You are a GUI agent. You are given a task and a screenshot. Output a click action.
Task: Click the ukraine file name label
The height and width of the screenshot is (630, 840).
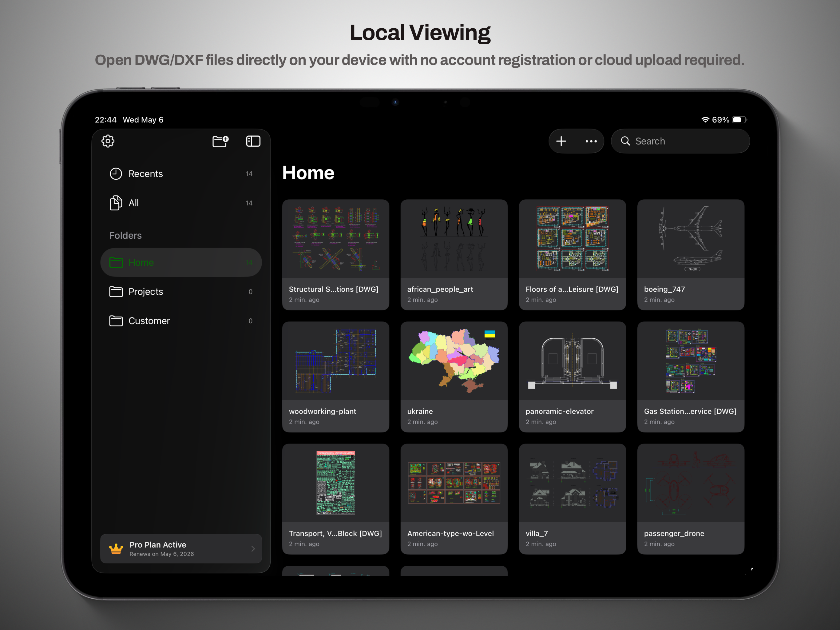[x=420, y=411]
